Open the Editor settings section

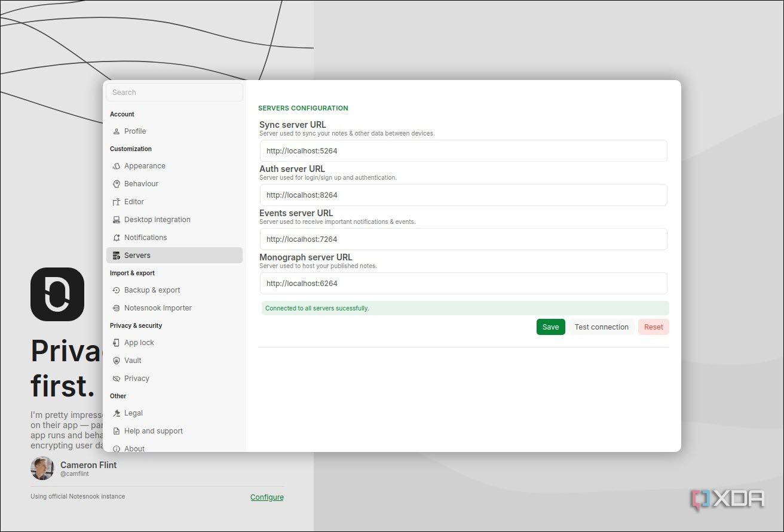click(x=174, y=202)
